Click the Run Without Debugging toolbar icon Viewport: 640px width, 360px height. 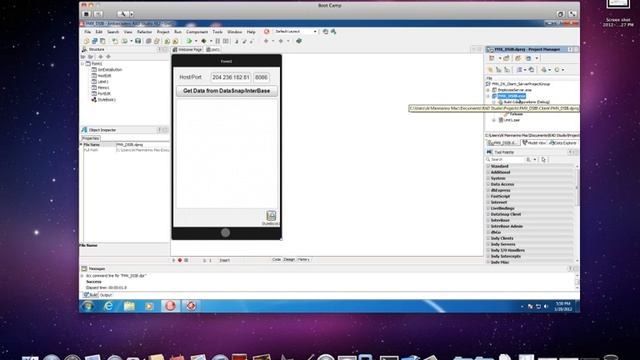click(204, 41)
